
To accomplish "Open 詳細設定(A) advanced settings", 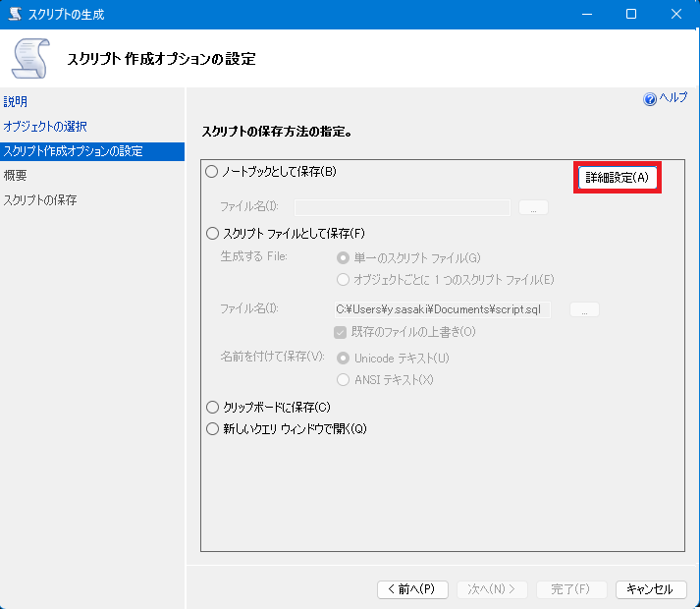I will point(617,178).
